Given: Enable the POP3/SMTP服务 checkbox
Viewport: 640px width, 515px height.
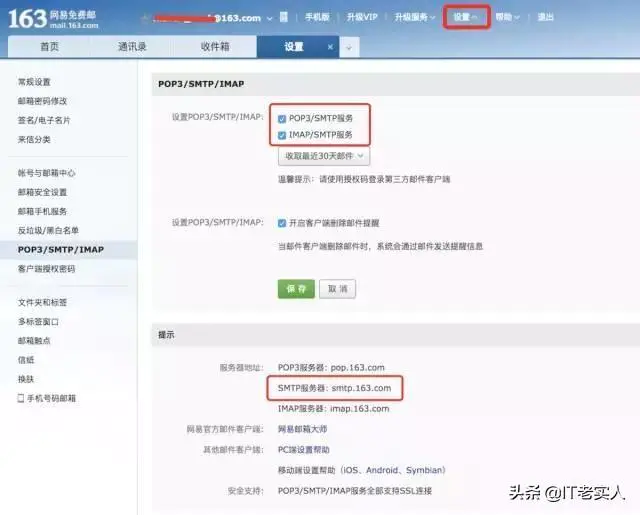Looking at the screenshot, I should pos(282,119).
